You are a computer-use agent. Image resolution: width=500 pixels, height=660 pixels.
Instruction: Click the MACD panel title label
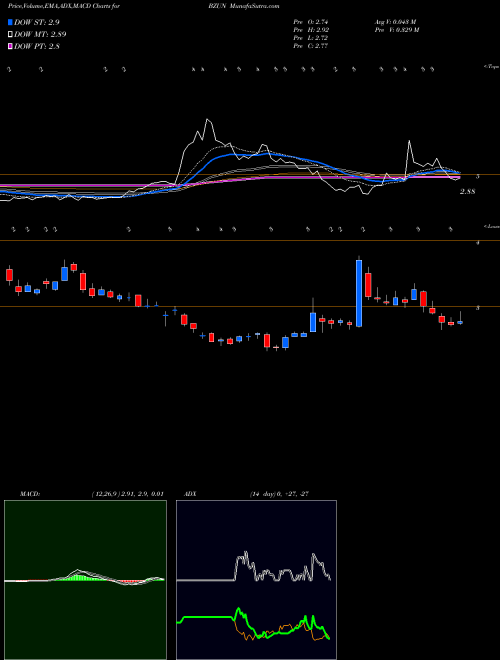tap(30, 494)
